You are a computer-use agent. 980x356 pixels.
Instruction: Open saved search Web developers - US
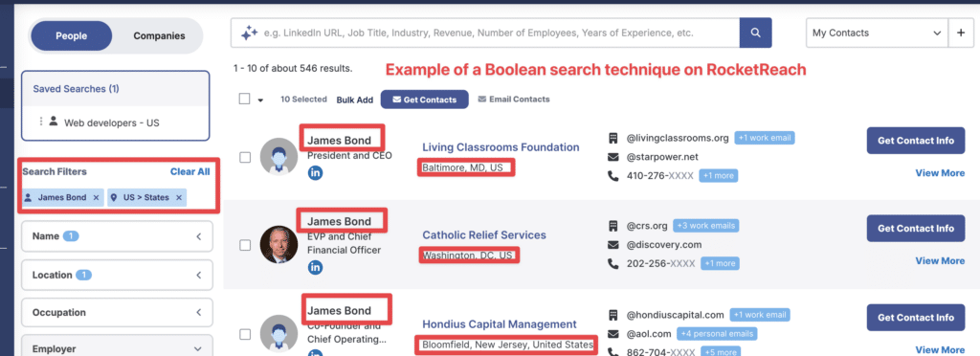[111, 123]
